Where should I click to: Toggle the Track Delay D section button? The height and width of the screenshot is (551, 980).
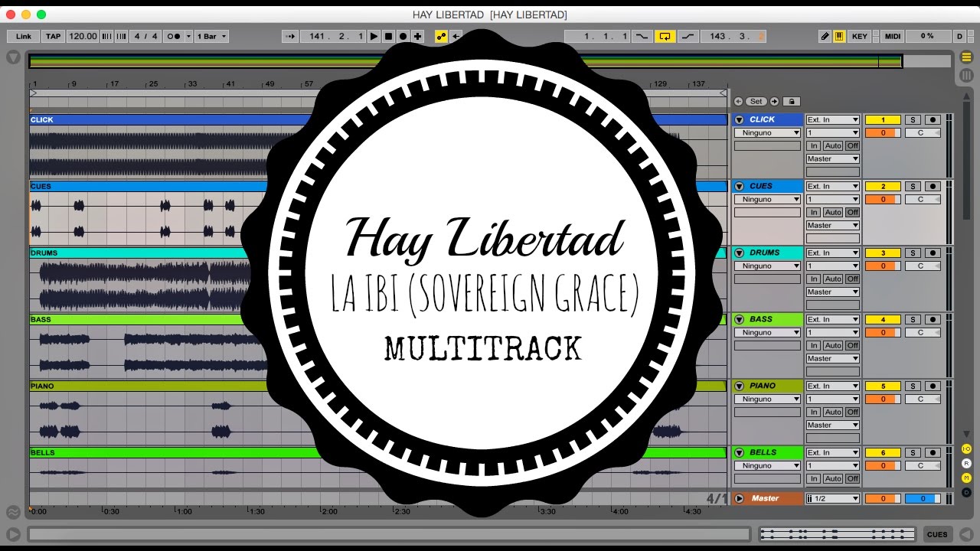coord(966,492)
